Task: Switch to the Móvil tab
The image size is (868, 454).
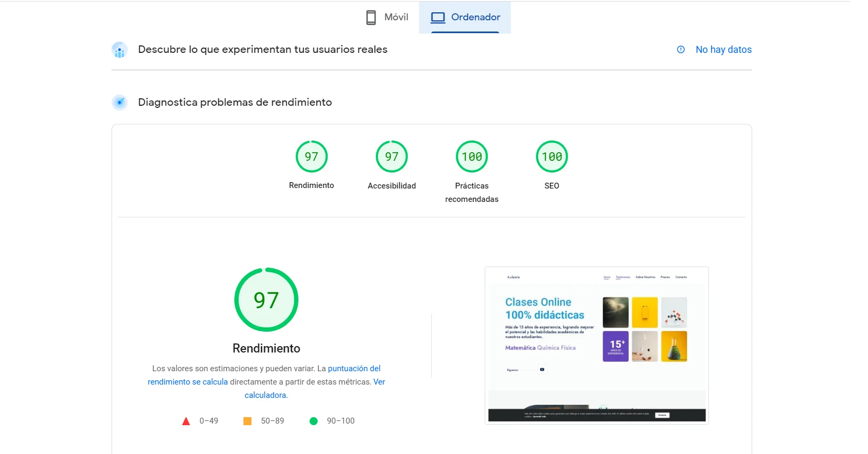Action: [x=387, y=17]
